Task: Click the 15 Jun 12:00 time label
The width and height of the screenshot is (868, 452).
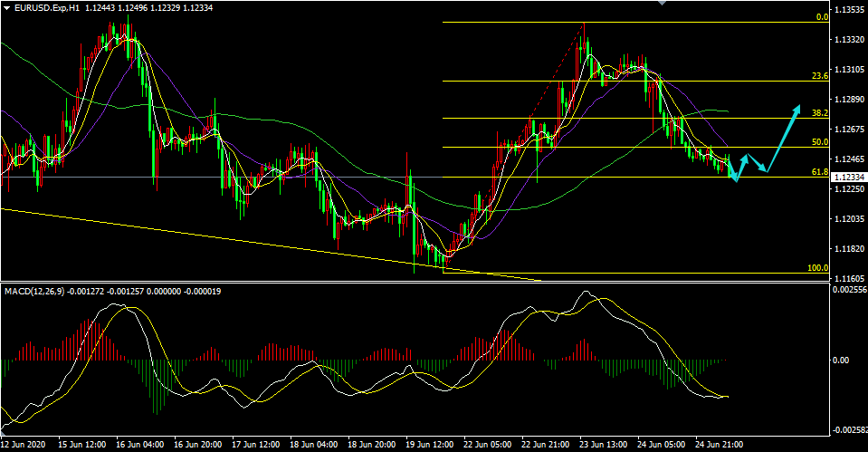Action: pyautogui.click(x=82, y=444)
